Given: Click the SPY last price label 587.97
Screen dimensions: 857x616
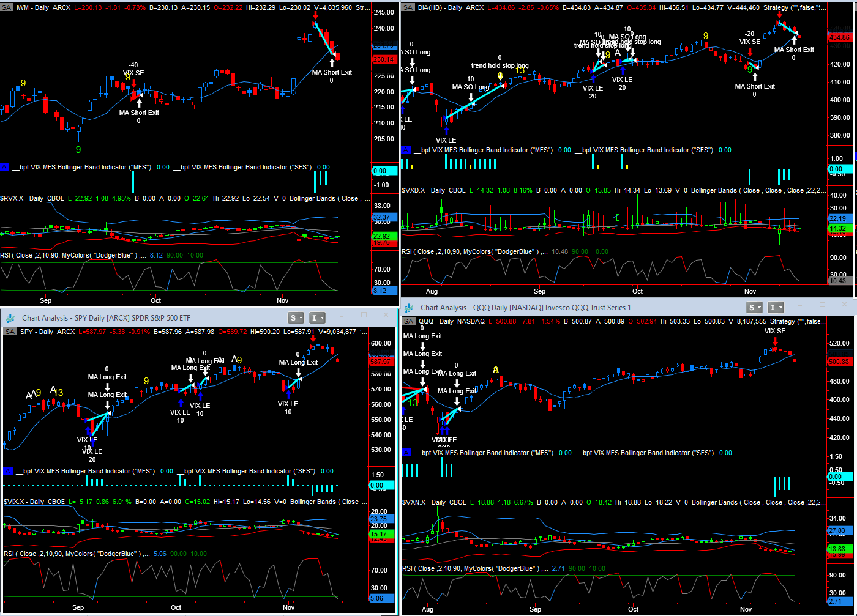Looking at the screenshot, I should click(381, 362).
